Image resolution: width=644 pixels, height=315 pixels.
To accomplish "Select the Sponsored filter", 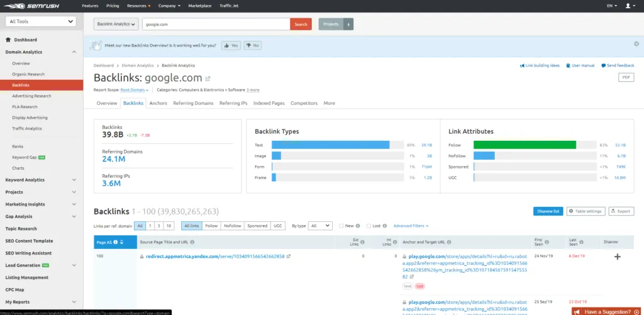I will point(257,226).
